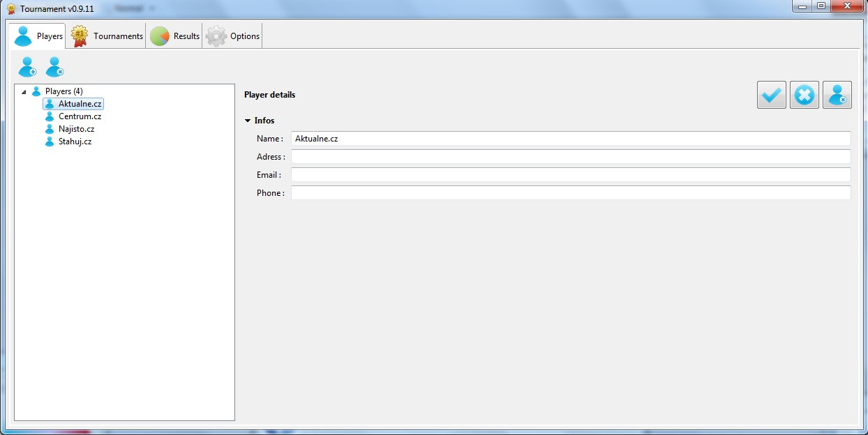The width and height of the screenshot is (868, 435).
Task: Collapse the Infos section triangle
Action: pyautogui.click(x=248, y=121)
